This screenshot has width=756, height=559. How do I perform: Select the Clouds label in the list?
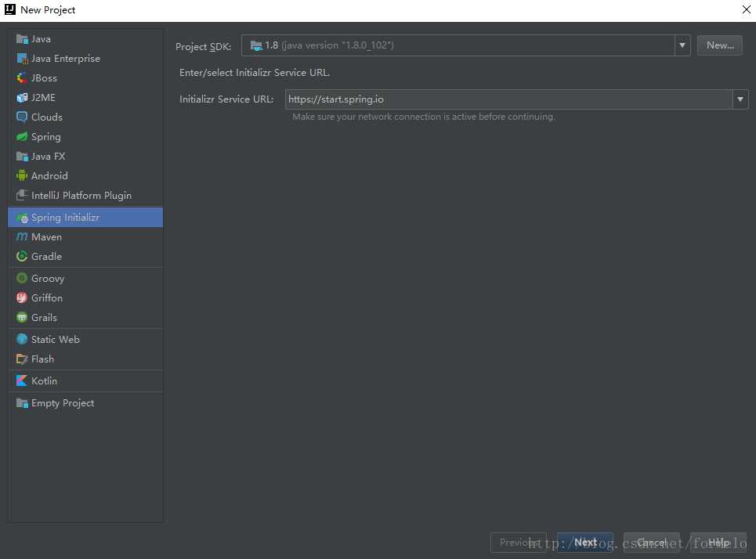pos(47,117)
